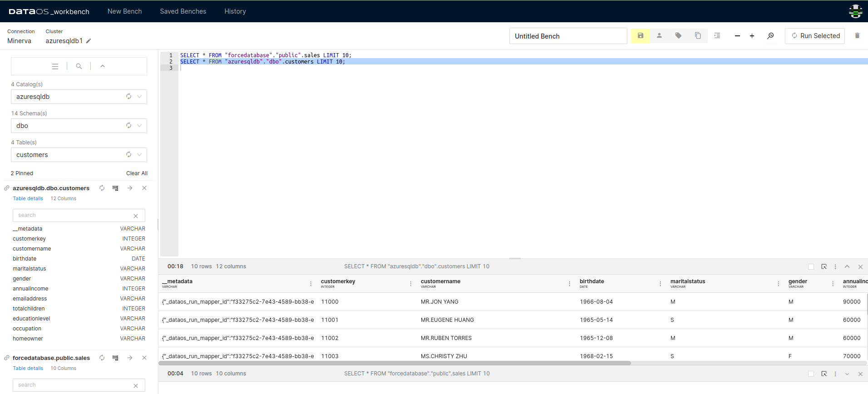Click the tag icon in the bench toolbar

pyautogui.click(x=678, y=36)
